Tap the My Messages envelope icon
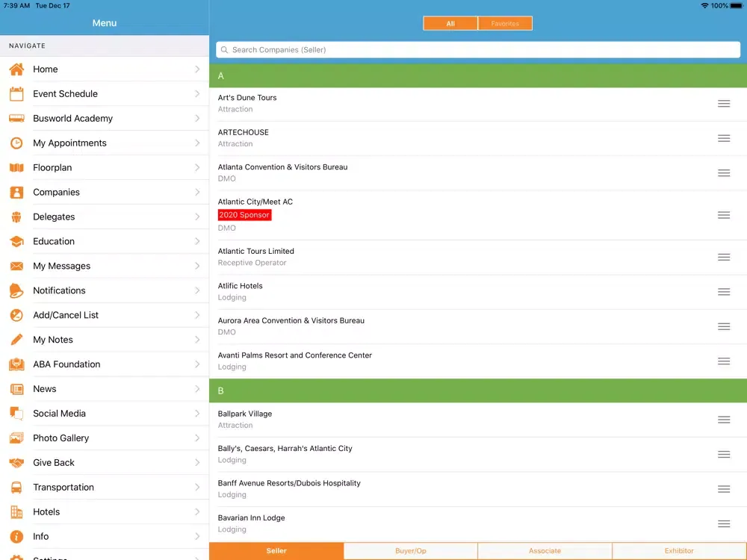The width and height of the screenshot is (747, 560). point(16,267)
